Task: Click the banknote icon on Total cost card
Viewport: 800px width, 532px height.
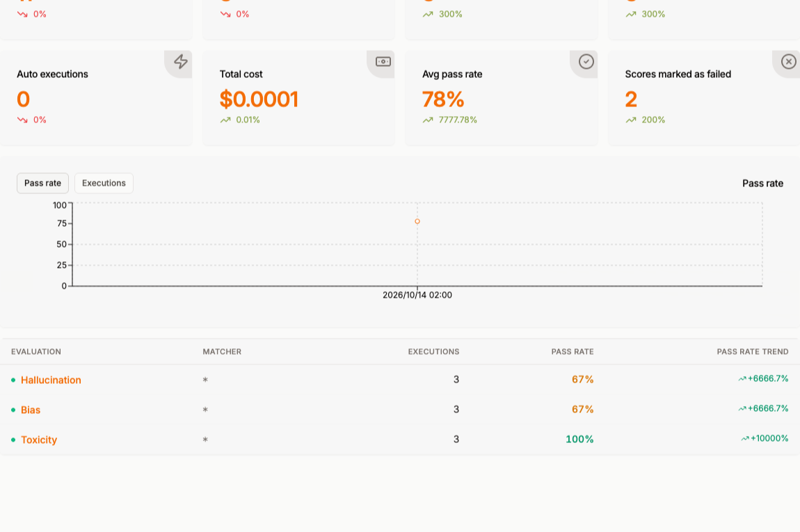Action: (383, 62)
